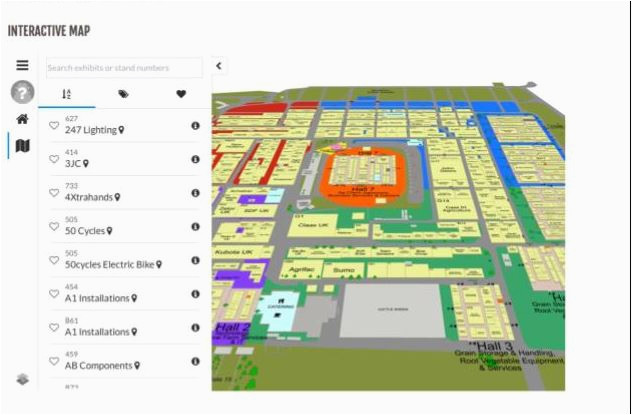Open the hamburger menu
This screenshot has height=415, width=633.
click(22, 65)
